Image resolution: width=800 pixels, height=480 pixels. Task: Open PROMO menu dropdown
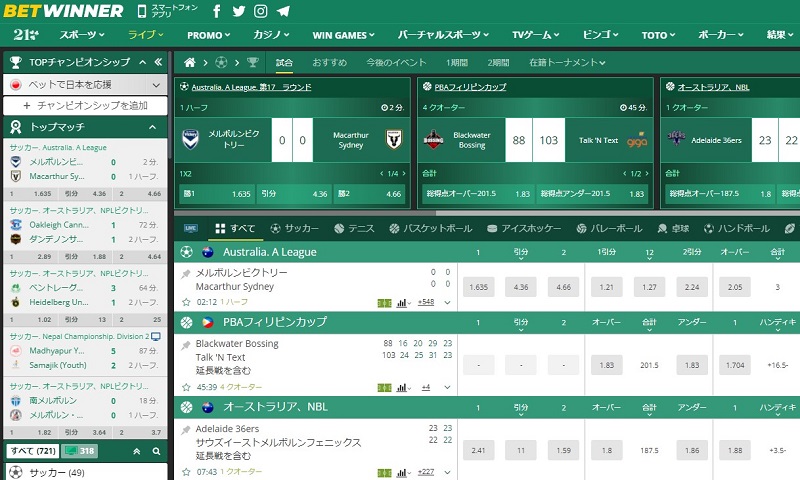tap(209, 35)
